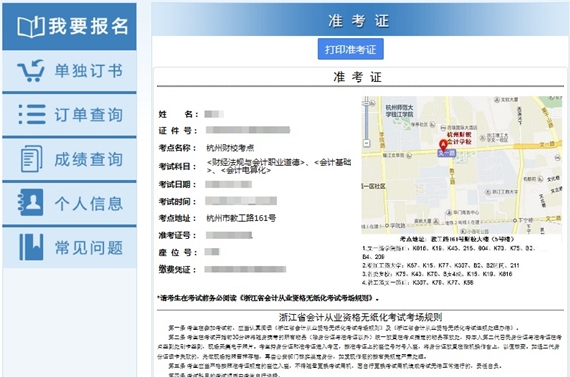Click the open book icon beside 我要报名
The image size is (570, 377).
31,27
